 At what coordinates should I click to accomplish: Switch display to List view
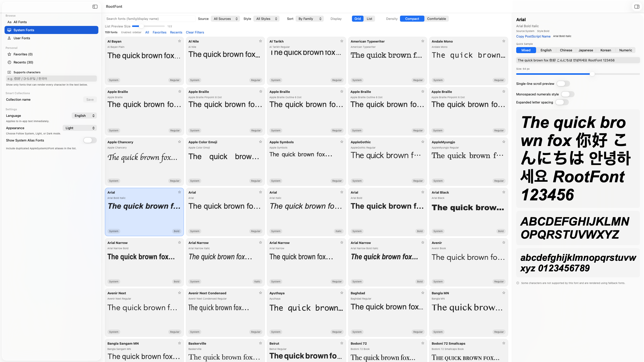(x=369, y=19)
